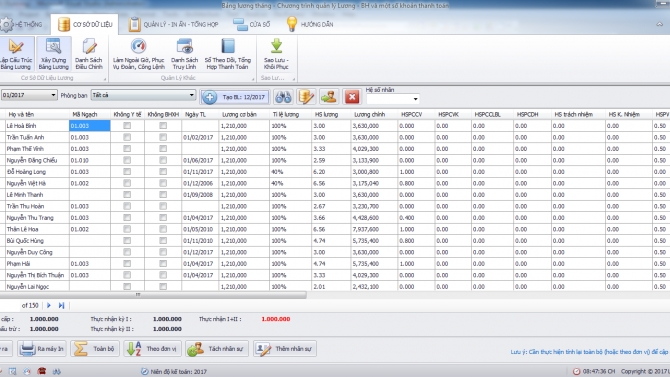Open QUẢN LÝ - IN ẤN - TỔNG HỢP tab

[x=173, y=24]
